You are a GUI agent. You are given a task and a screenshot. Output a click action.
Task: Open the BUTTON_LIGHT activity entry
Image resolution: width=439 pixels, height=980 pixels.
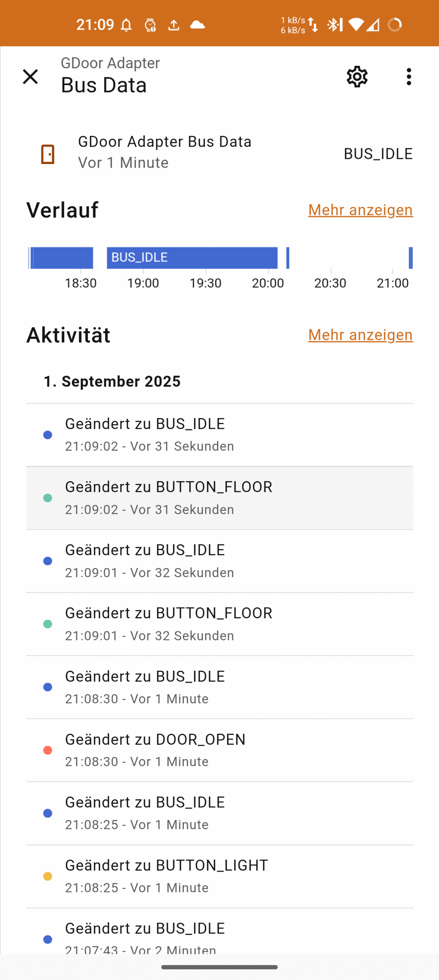click(x=219, y=876)
